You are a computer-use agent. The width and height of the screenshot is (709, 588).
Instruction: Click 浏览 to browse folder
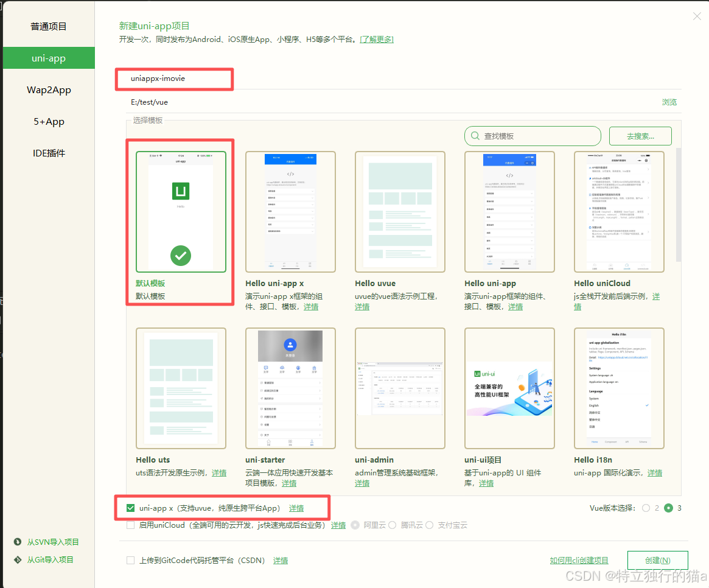pos(669,102)
